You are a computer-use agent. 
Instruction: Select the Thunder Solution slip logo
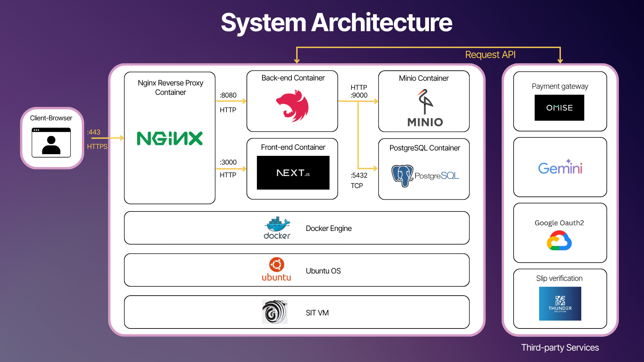[x=560, y=304]
